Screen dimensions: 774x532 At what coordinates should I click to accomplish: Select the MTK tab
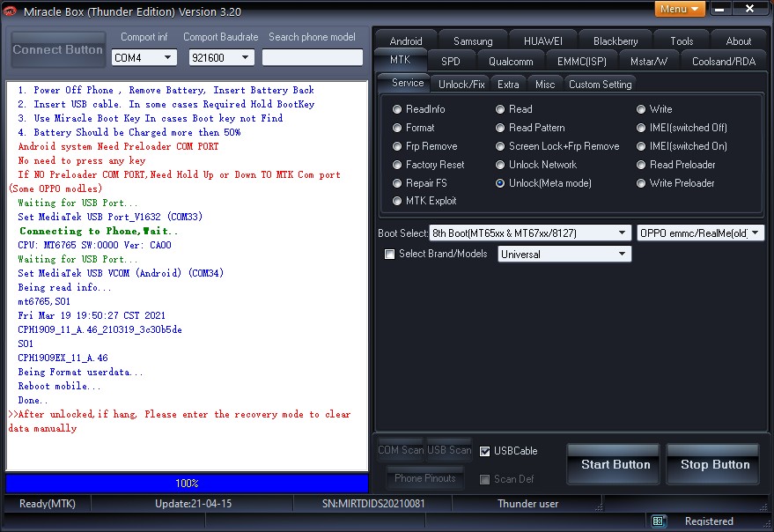click(400, 60)
